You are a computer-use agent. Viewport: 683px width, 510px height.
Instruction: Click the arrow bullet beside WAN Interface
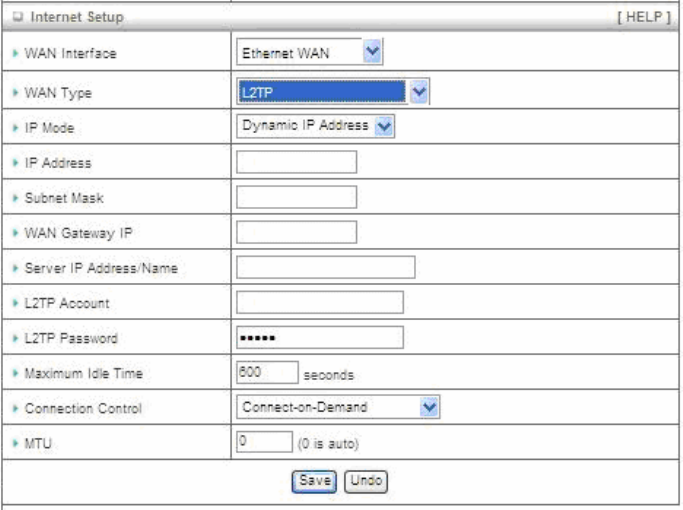pyautogui.click(x=16, y=53)
